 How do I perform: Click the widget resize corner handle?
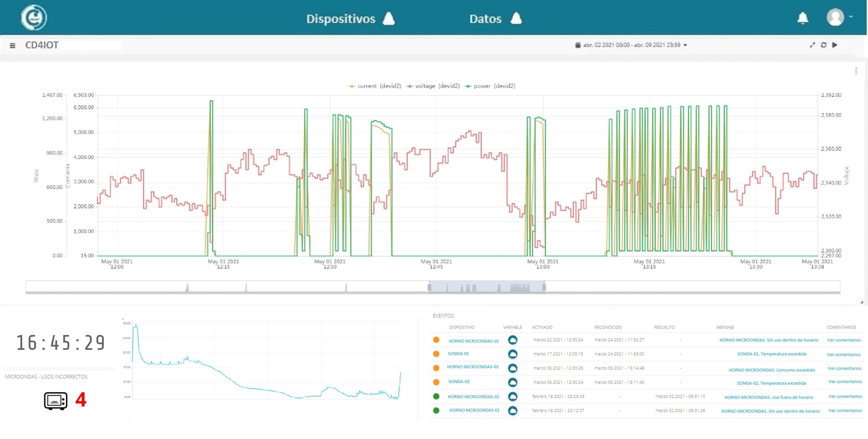click(862, 302)
